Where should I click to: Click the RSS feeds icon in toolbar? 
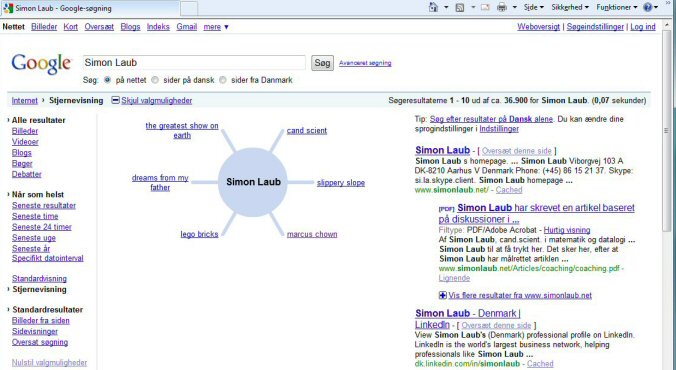click(x=460, y=7)
